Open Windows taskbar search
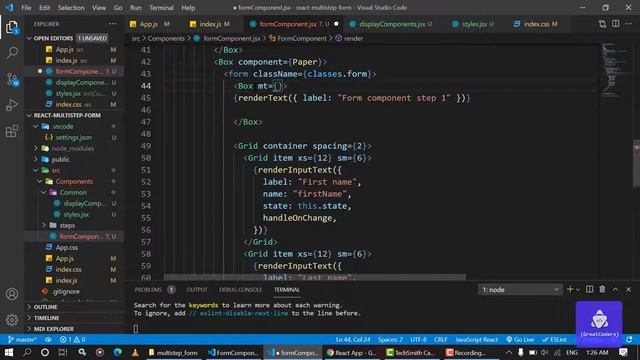The image size is (640, 360). click(x=27, y=352)
